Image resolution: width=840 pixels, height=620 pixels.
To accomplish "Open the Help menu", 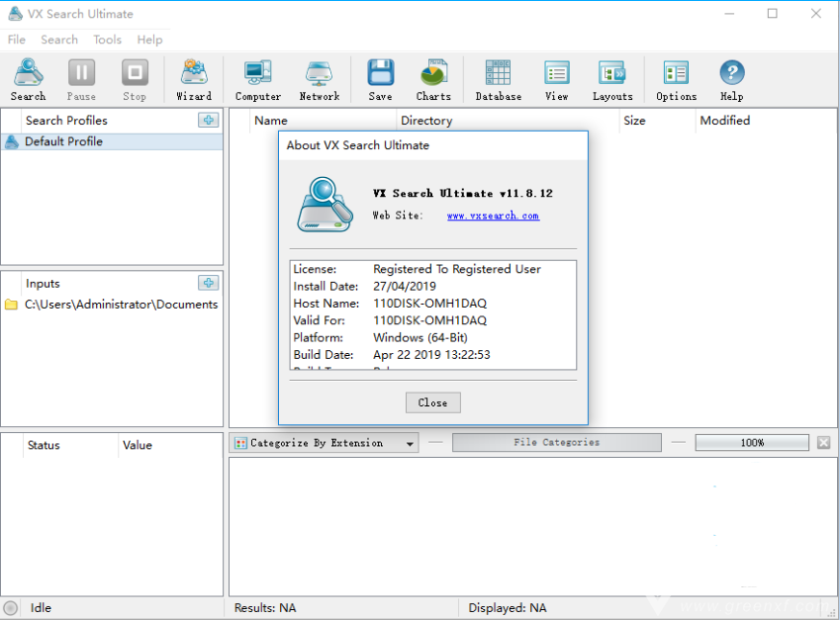I will click(x=149, y=40).
